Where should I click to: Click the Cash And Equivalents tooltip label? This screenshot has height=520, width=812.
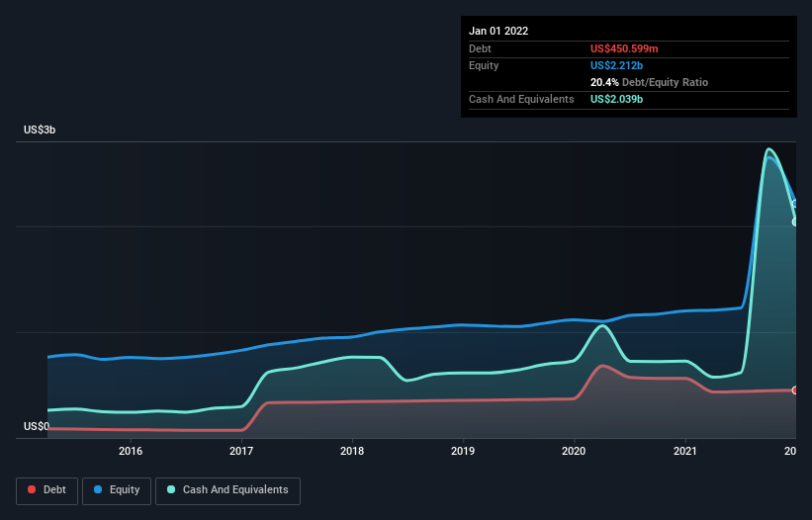(x=521, y=99)
